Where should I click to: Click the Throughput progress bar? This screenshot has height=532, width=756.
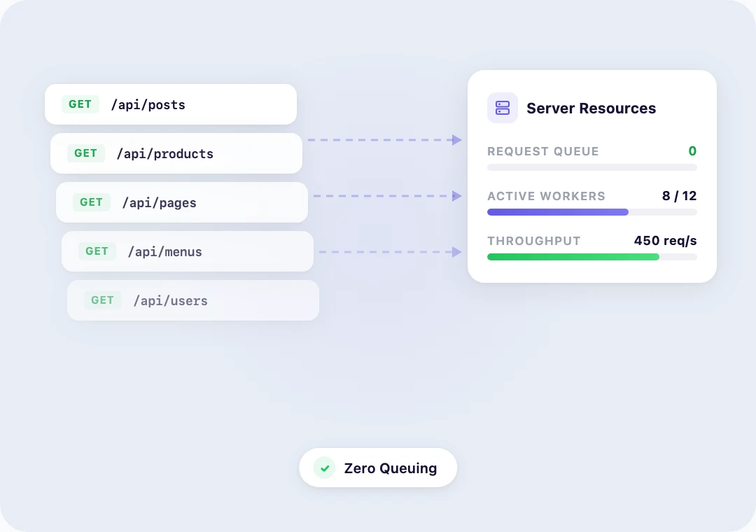(592, 257)
